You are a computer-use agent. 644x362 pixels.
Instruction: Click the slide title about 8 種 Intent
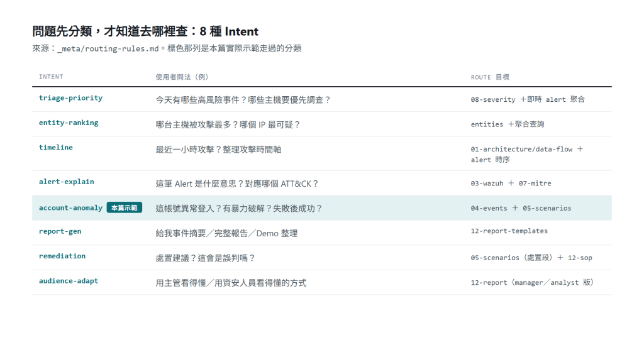pyautogui.click(x=145, y=31)
